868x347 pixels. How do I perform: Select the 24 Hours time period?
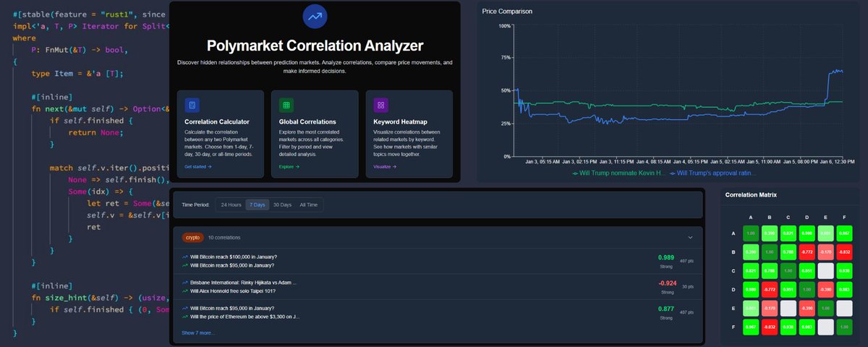231,205
